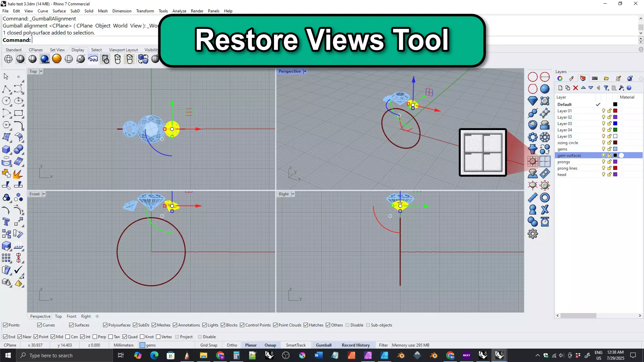Screen dimensions: 644x362
Task: Click the Wireframe viewport display icon
Action: [x=8, y=59]
